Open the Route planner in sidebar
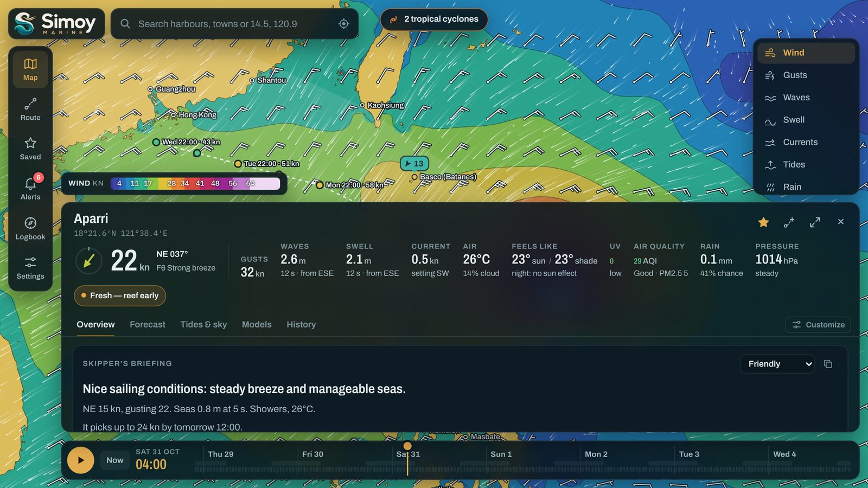868x488 pixels. pyautogui.click(x=30, y=109)
